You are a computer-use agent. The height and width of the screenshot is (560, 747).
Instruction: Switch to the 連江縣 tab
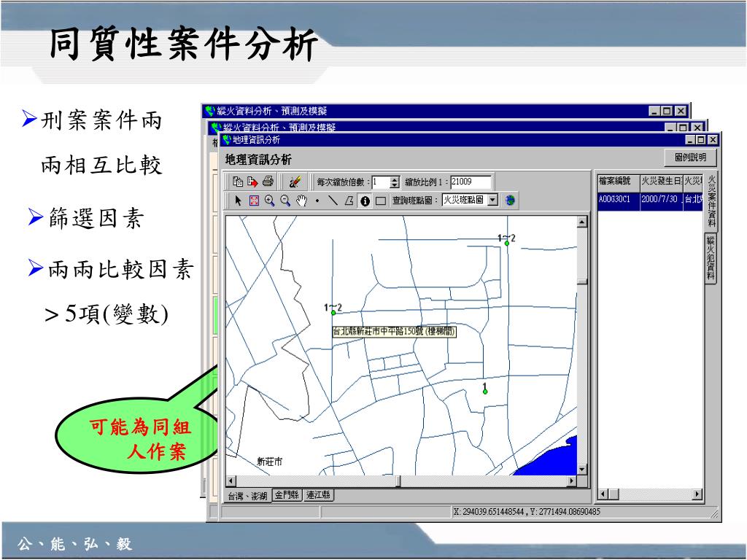[x=319, y=495]
